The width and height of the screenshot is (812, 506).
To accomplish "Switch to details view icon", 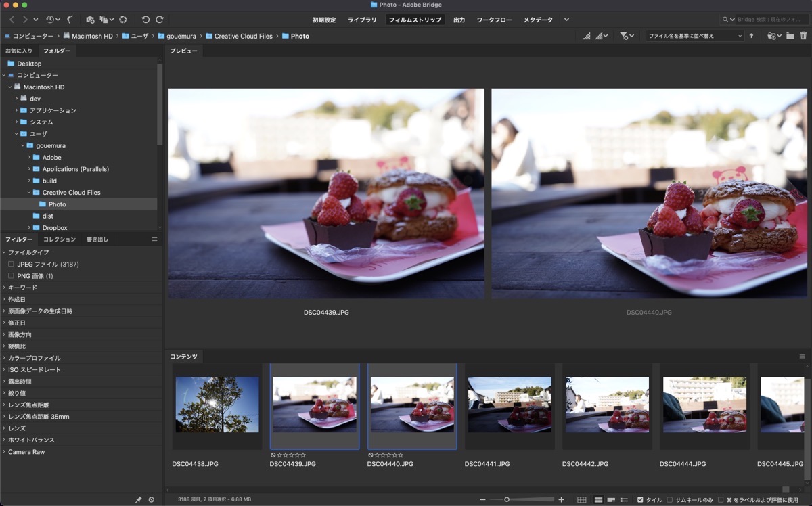I will [611, 499].
